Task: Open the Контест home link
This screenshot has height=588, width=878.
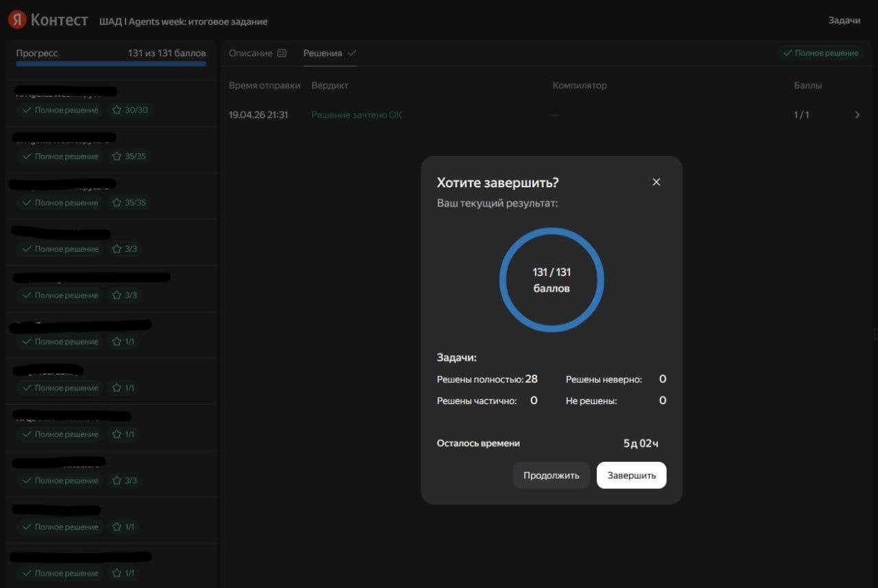Action: (59, 20)
